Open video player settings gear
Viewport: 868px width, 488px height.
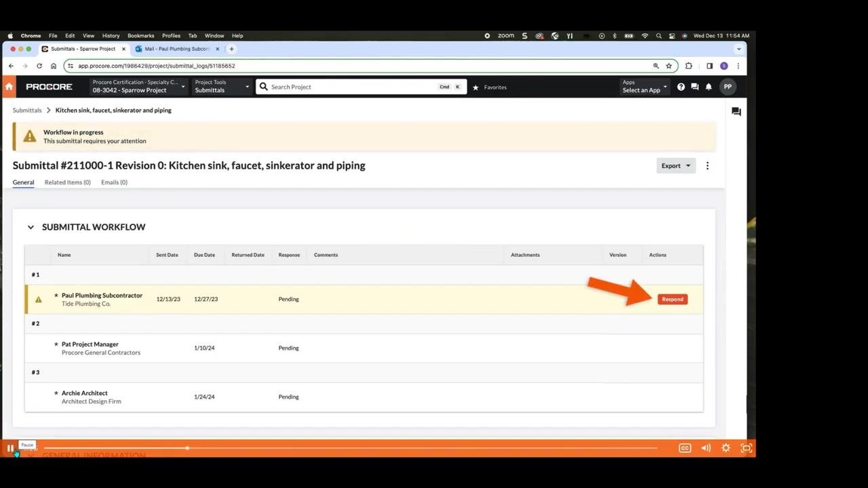pos(726,448)
